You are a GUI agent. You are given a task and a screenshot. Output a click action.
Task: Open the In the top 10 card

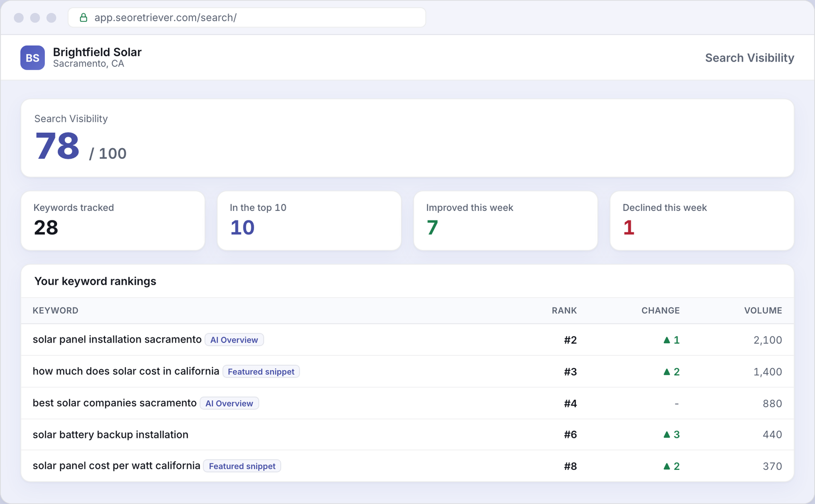click(309, 220)
